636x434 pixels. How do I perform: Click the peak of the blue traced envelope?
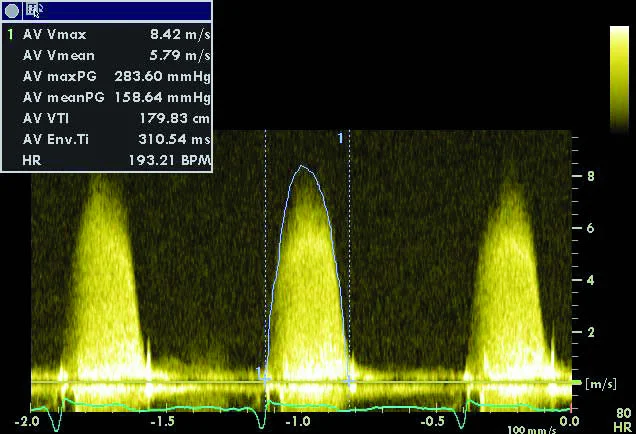click(301, 166)
